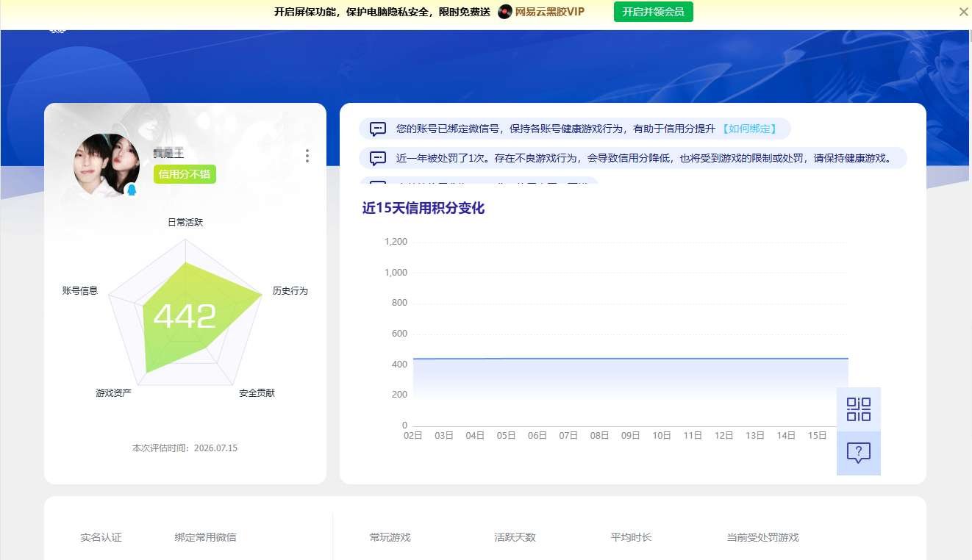
Task: Click the 15日 axis label
Action: coord(817,435)
